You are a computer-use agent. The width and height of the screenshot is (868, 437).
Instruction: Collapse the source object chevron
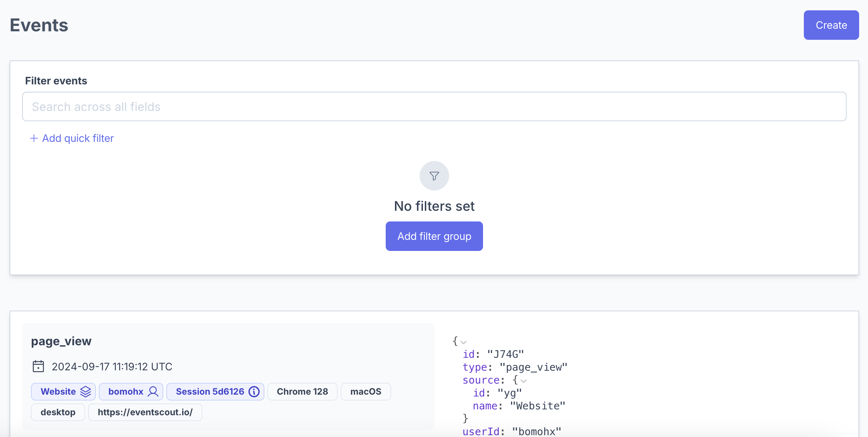coord(524,381)
